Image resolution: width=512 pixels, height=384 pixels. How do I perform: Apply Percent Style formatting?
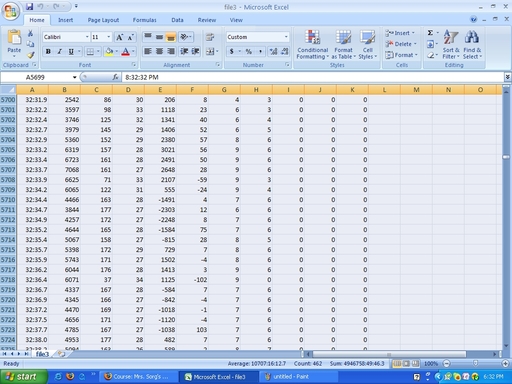click(248, 51)
